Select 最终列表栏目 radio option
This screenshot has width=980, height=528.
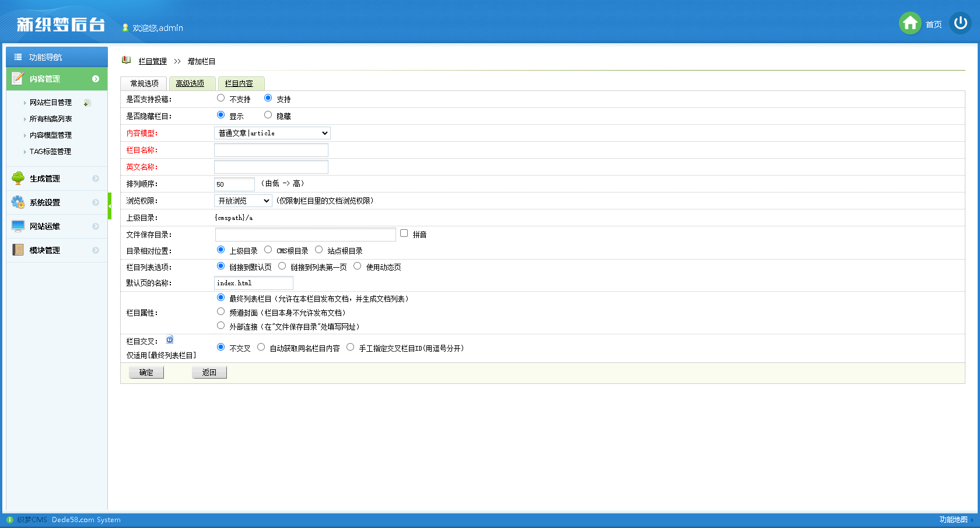coord(220,298)
